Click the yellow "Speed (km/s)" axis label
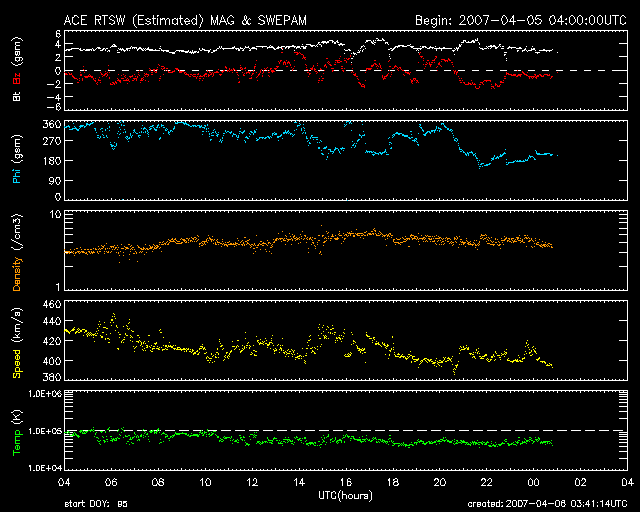Viewport: 640px width, 512px height. [x=17, y=343]
